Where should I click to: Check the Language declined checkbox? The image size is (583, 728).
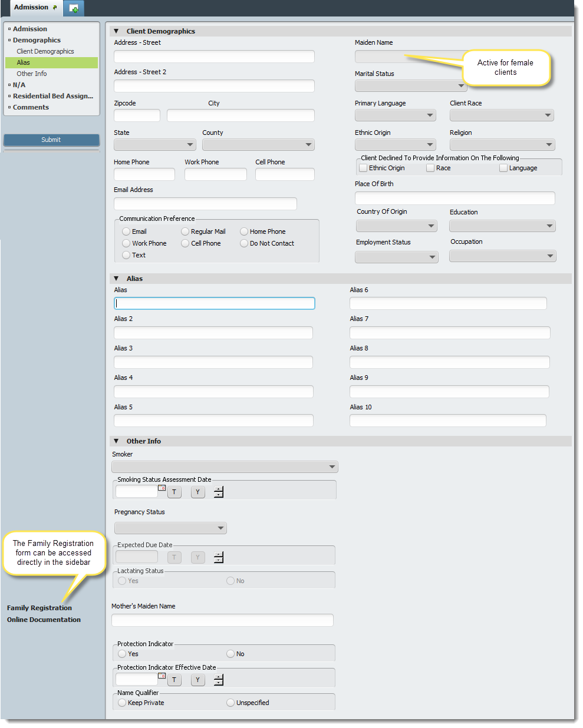503,168
